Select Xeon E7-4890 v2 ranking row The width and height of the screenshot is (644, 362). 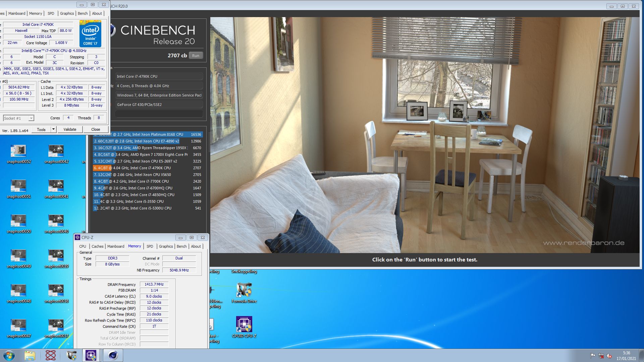pyautogui.click(x=148, y=141)
